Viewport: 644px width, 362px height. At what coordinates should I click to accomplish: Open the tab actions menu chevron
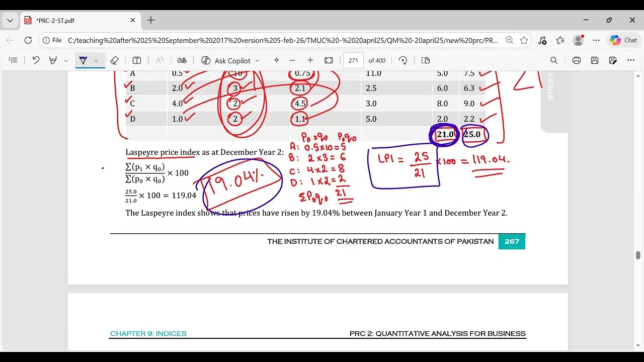point(10,21)
